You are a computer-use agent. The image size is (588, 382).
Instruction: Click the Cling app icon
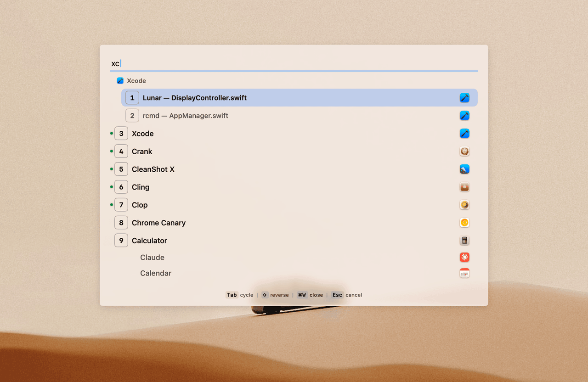pyautogui.click(x=464, y=187)
